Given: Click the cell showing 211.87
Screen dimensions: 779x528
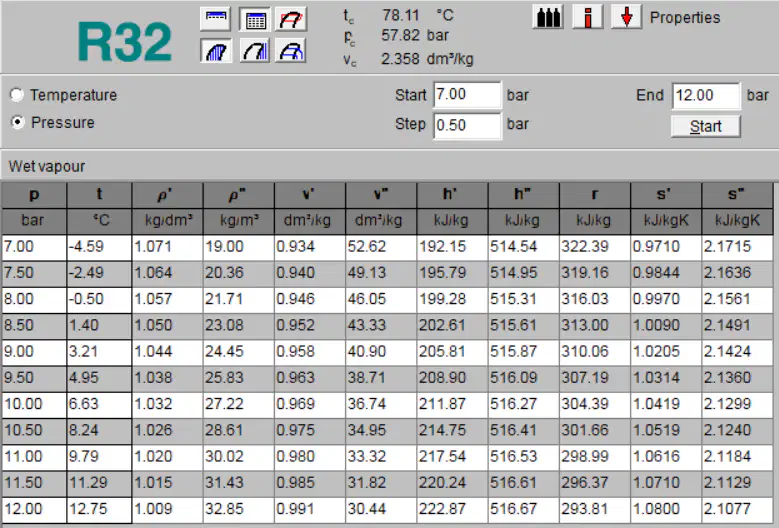Looking at the screenshot, I should (x=452, y=404).
